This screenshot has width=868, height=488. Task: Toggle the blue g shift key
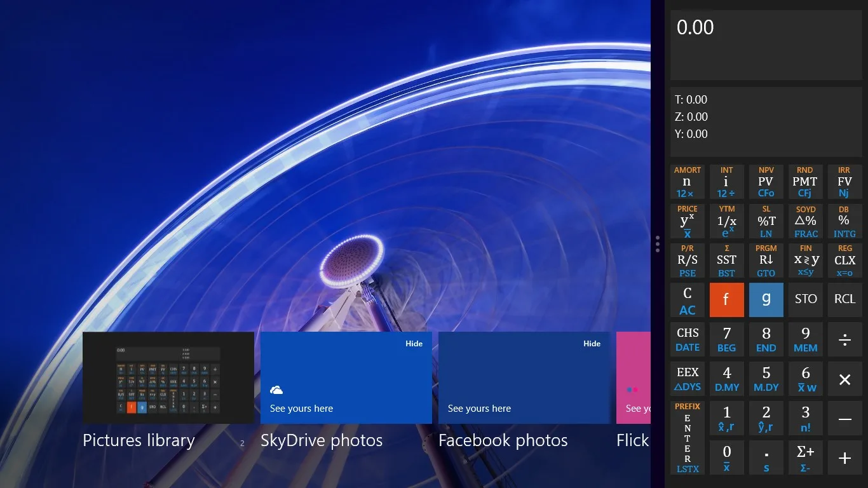[766, 300]
